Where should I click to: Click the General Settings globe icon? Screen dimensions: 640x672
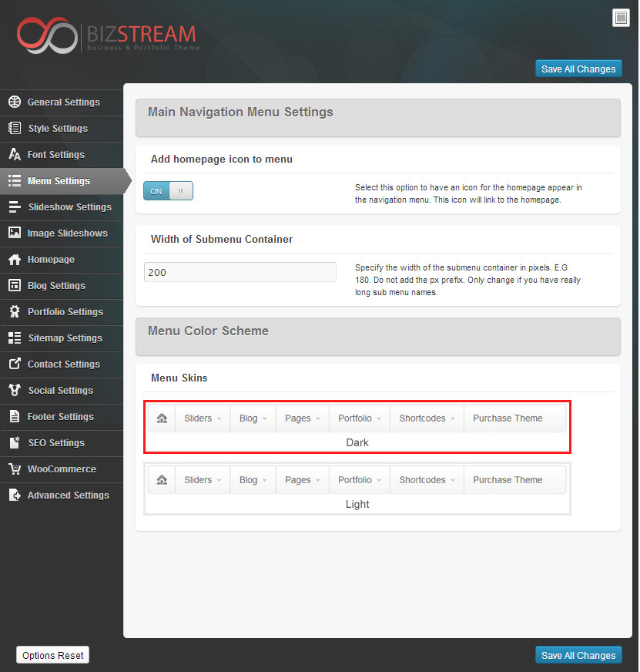[x=14, y=102]
